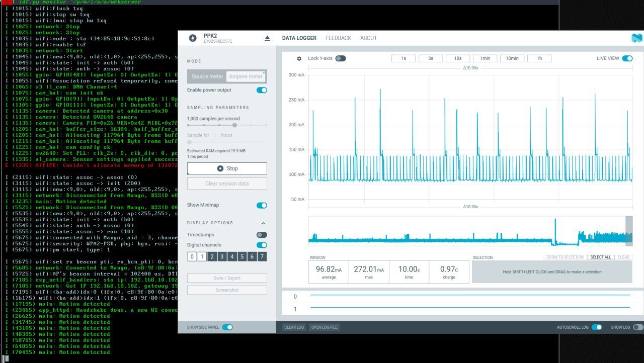Click the samples per second slider handle
This screenshot has width=644, height=363.
(x=234, y=125)
